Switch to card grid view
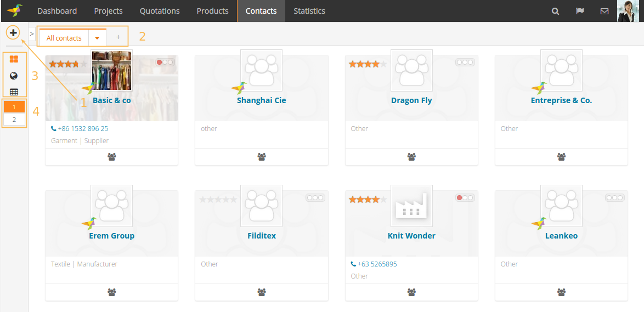 [14, 59]
